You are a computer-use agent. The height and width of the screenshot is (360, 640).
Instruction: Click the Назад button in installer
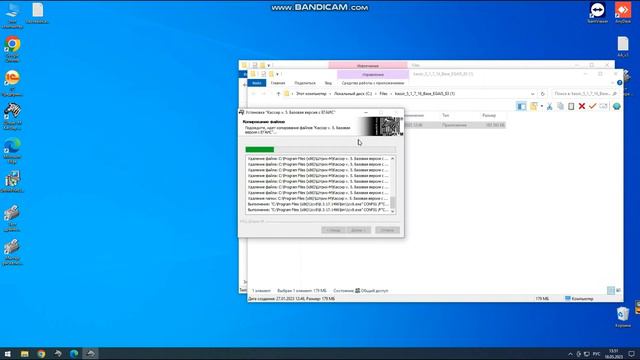(333, 230)
